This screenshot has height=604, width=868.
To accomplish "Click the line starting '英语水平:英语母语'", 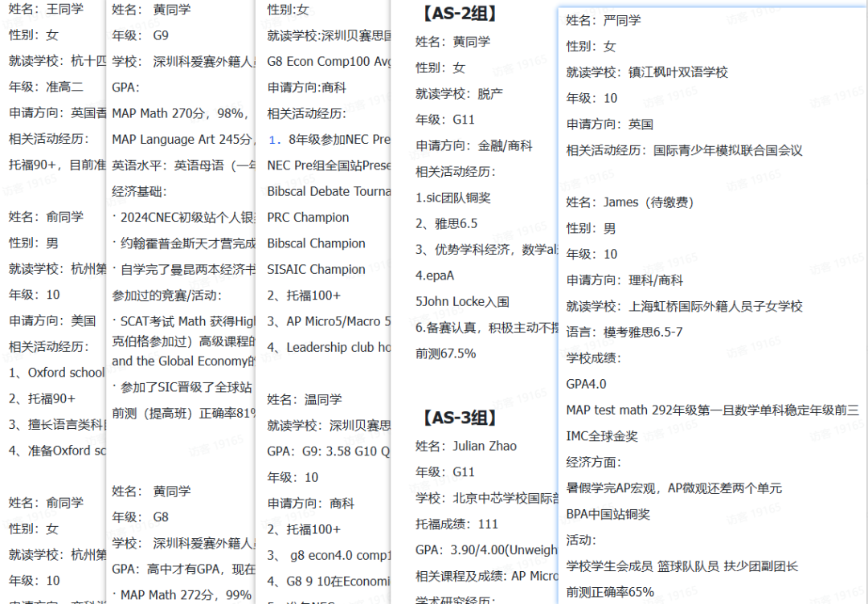I will tap(183, 165).
